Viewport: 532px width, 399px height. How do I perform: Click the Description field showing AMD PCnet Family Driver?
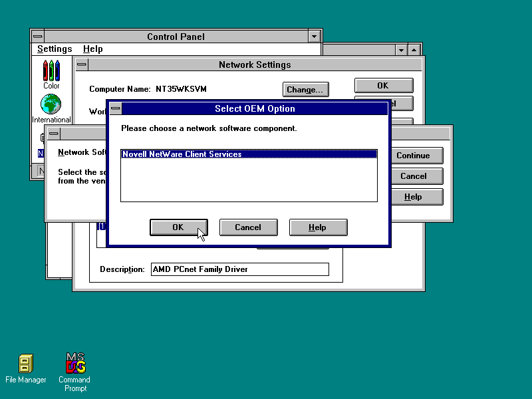240,269
